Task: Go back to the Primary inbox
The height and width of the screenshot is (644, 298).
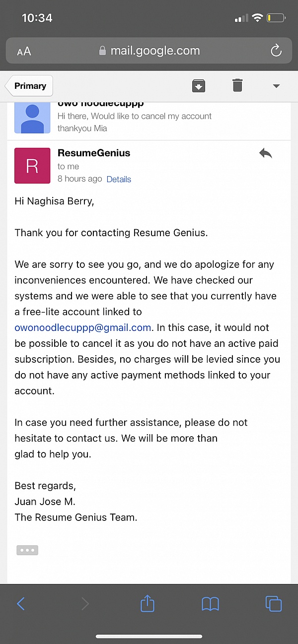Action: tap(29, 86)
